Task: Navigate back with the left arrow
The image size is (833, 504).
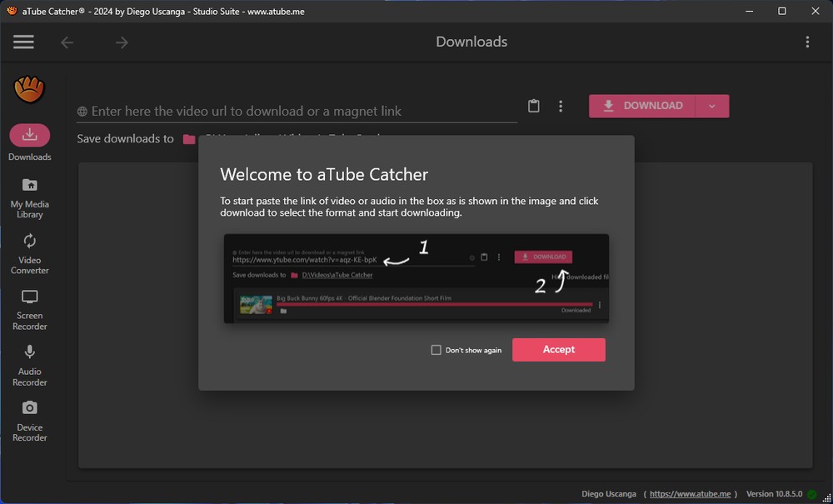Action: click(x=67, y=42)
